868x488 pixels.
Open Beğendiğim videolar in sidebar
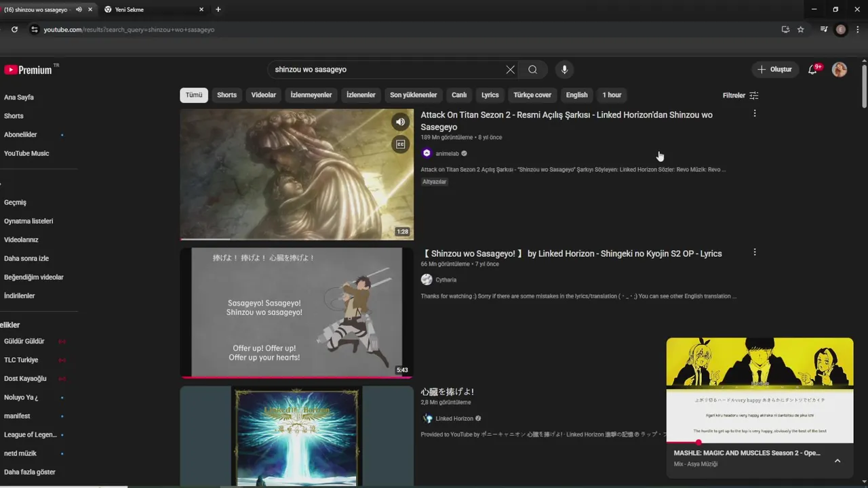pyautogui.click(x=34, y=277)
